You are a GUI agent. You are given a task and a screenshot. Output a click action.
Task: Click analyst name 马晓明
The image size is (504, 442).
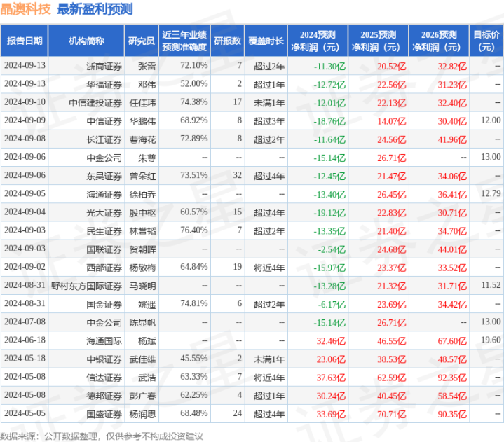click(x=143, y=286)
